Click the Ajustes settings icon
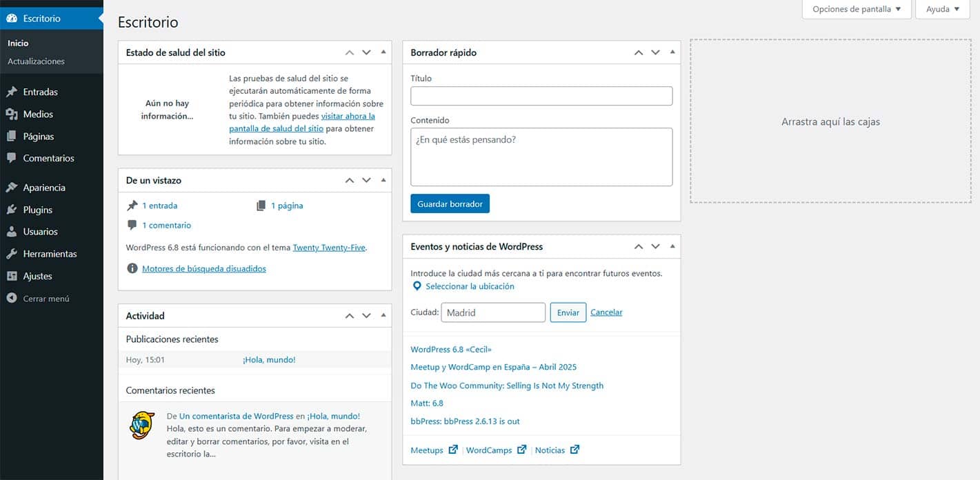The image size is (980, 480). [12, 276]
